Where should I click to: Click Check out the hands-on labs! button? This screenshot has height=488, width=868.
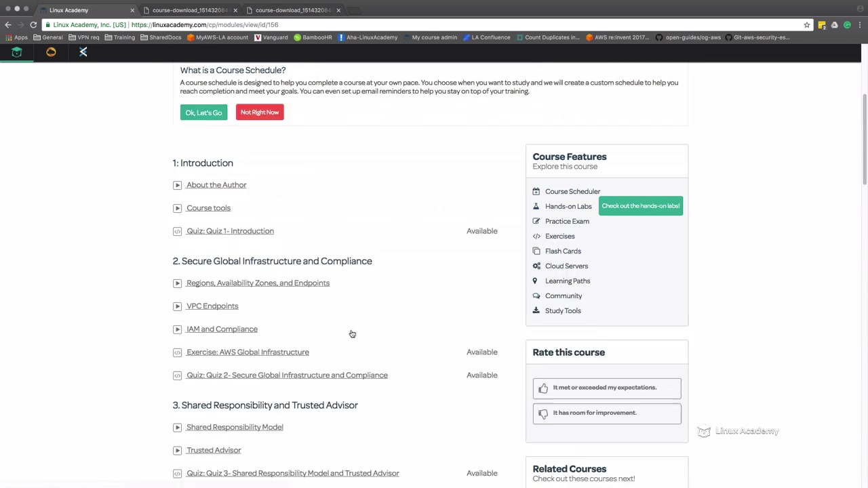click(x=640, y=206)
